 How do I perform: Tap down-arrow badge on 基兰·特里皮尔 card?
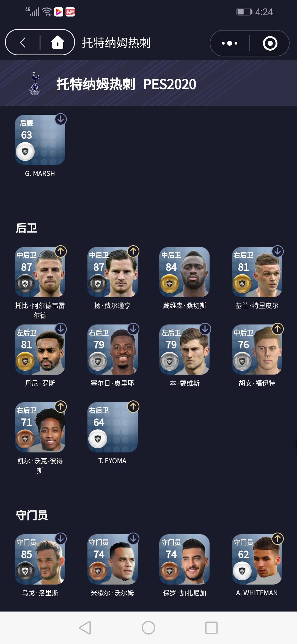[x=278, y=251]
